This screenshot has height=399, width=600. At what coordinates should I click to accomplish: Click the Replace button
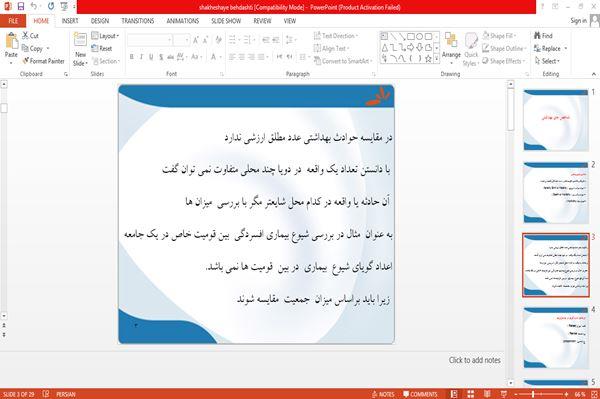click(548, 48)
